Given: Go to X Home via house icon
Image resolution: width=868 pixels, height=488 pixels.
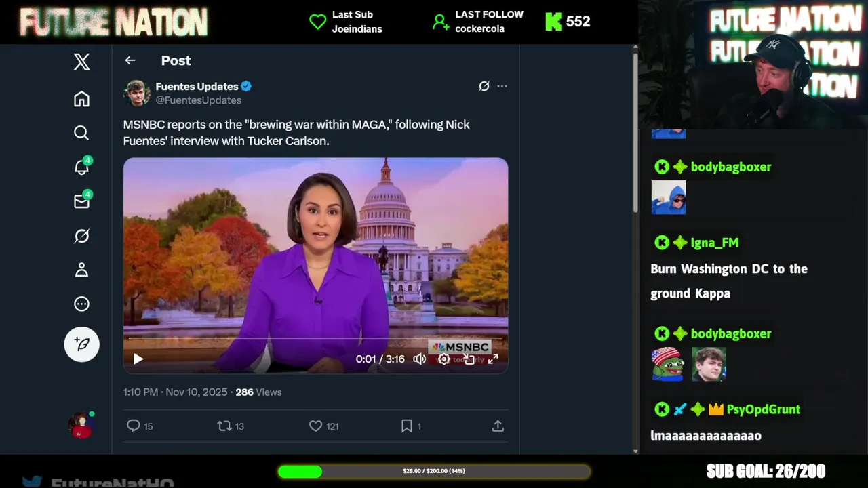Looking at the screenshot, I should [81, 99].
